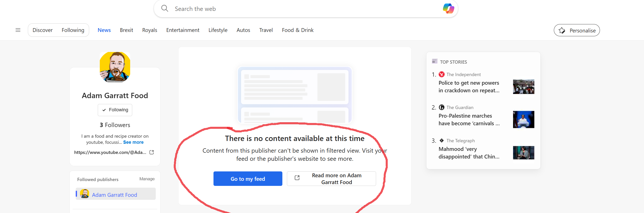Click Manage followed publishers
Image resolution: width=644 pixels, height=213 pixels.
tap(147, 179)
